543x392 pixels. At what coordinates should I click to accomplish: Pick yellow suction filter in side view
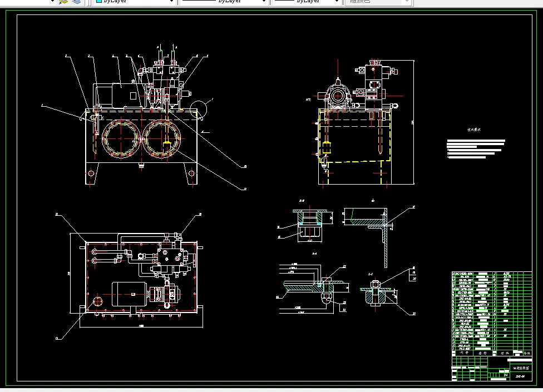tap(327, 148)
